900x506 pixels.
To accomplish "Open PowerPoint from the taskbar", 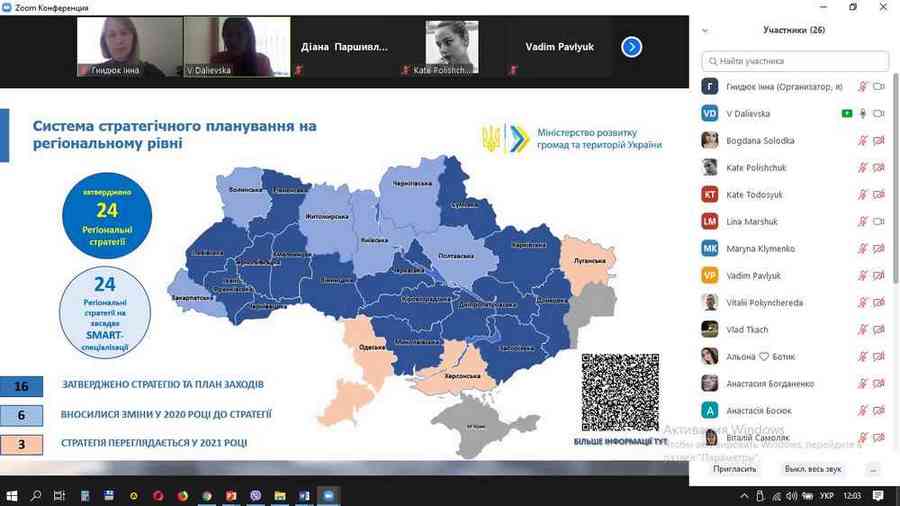I will [x=231, y=495].
